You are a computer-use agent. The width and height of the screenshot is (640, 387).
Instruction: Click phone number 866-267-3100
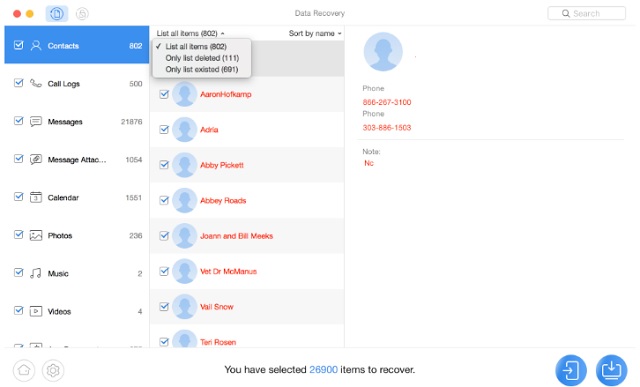click(387, 102)
